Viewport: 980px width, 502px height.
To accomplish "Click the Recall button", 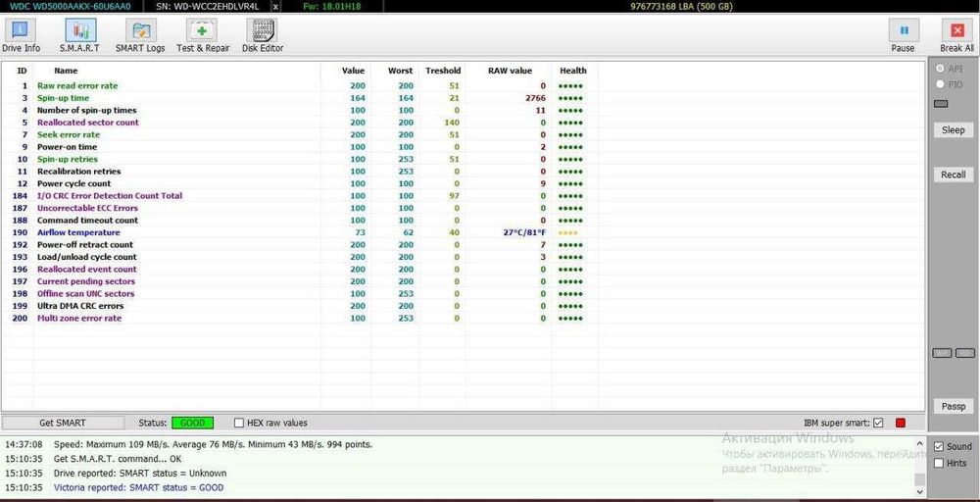I will tap(953, 175).
